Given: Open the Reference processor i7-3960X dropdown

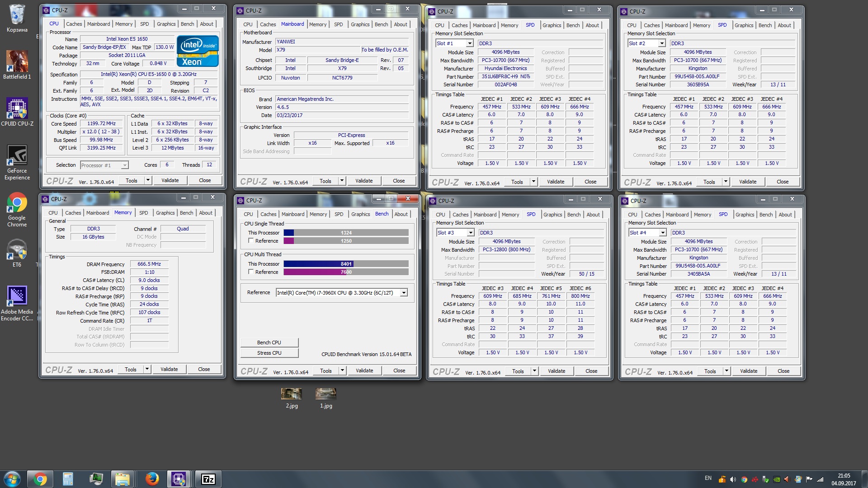Looking at the screenshot, I should coord(404,293).
